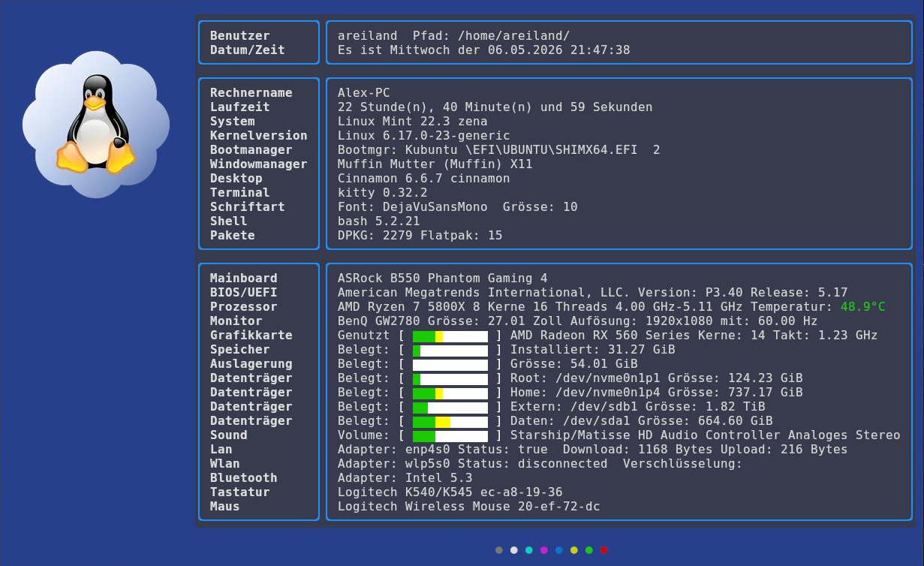Click the Root /dev/nvme0n1p1 usage bar
The height and width of the screenshot is (566, 924).
tap(450, 378)
